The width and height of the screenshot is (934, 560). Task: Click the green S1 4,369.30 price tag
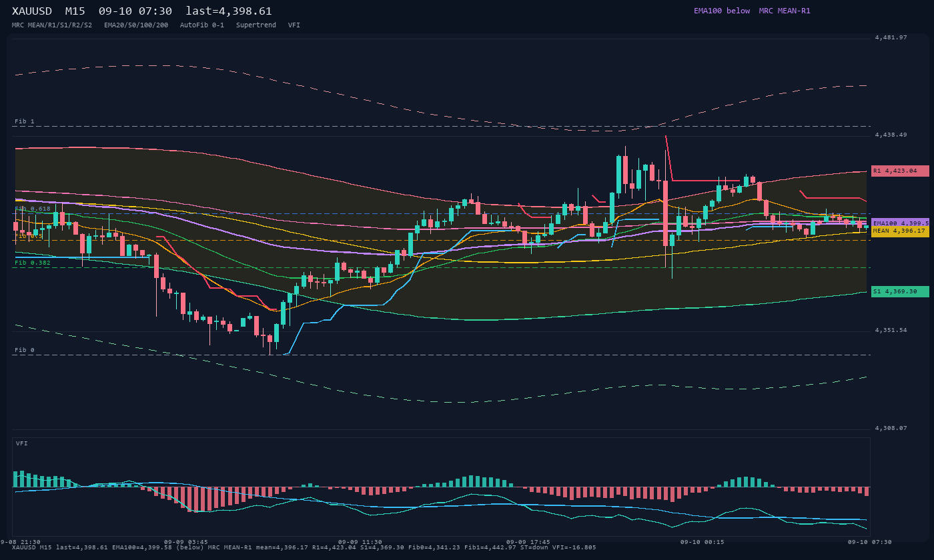(x=900, y=291)
